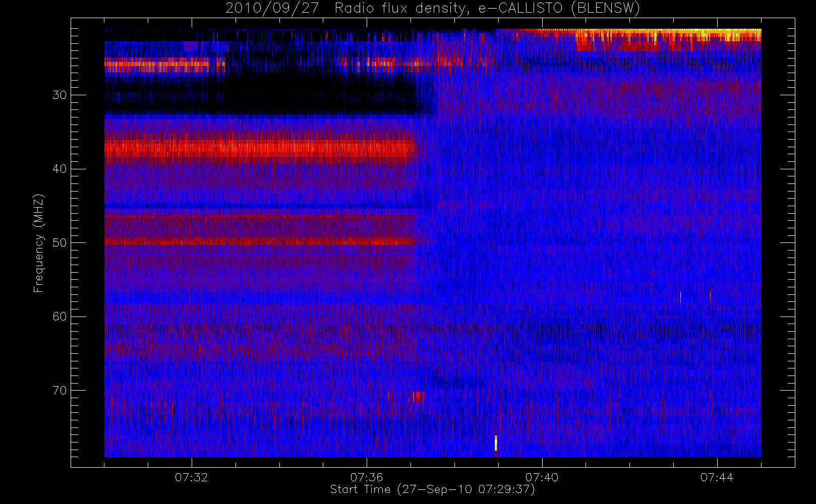
Task: Click the 07:36 time tick label
Action: (367, 477)
